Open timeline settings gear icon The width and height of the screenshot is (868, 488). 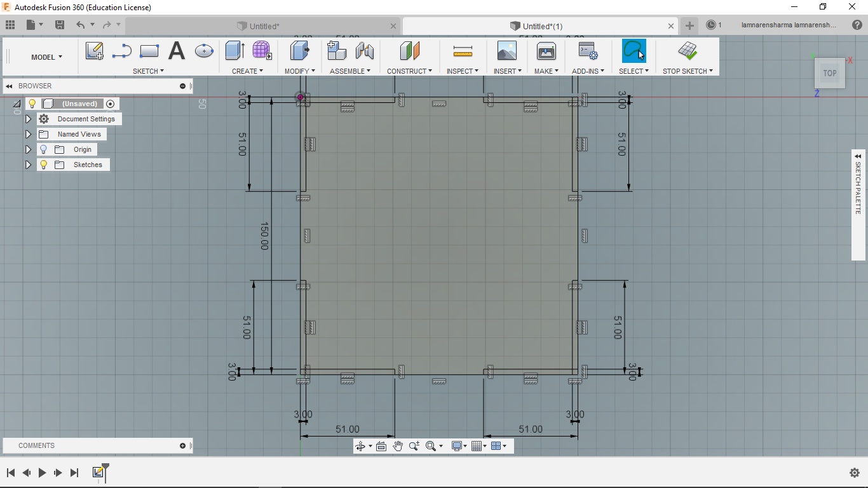[x=855, y=473]
